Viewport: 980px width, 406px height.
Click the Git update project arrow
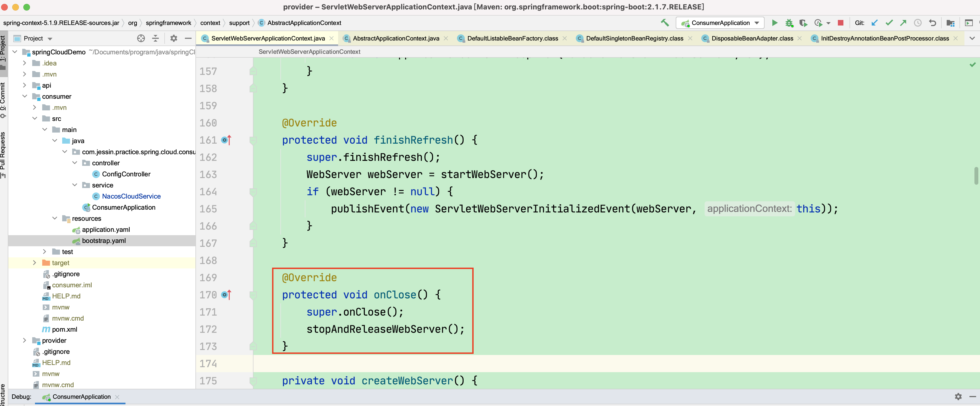pos(874,23)
